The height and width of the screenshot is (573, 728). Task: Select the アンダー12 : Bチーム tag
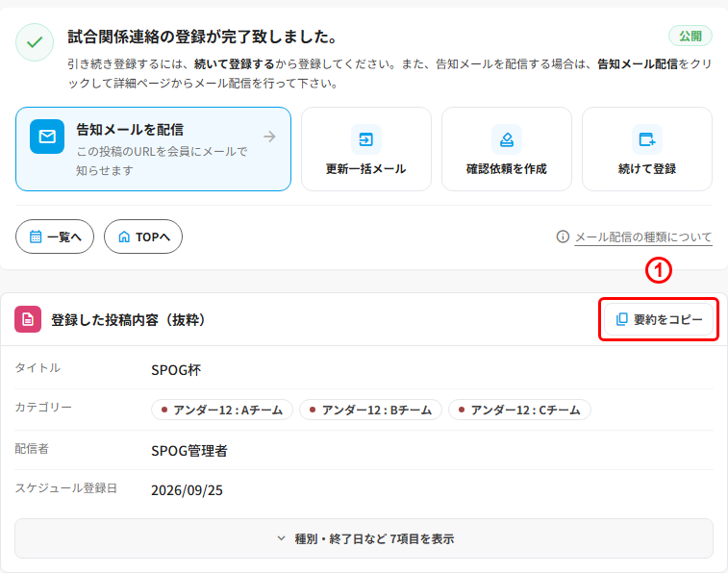point(370,410)
